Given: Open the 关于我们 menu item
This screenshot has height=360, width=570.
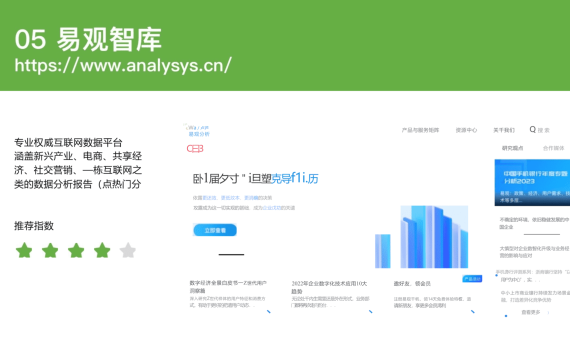Looking at the screenshot, I should click(x=504, y=130).
